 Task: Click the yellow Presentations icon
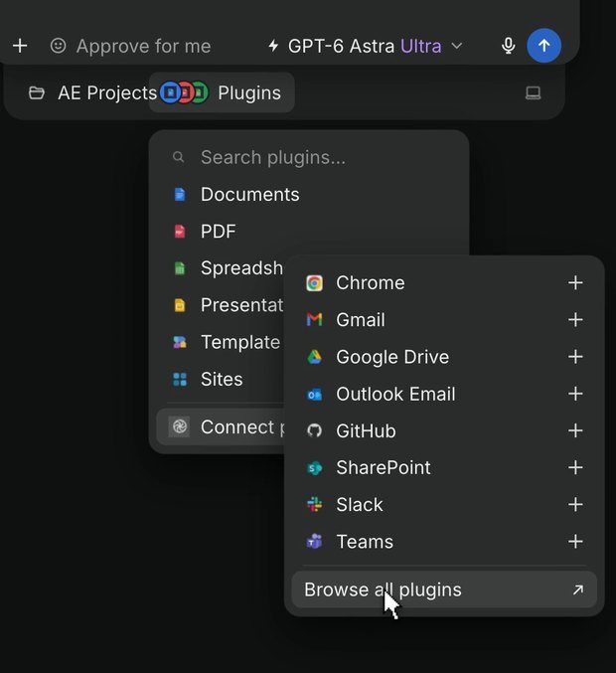(x=180, y=305)
